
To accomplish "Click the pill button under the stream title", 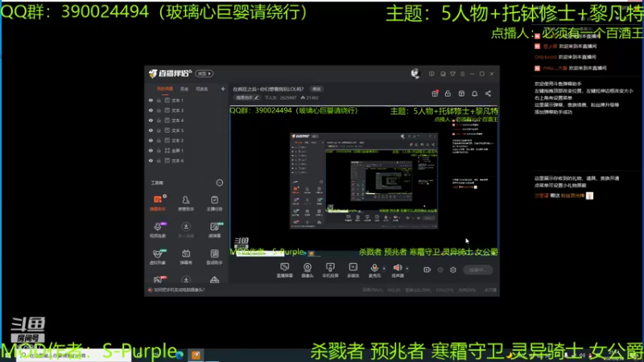I will [x=247, y=97].
